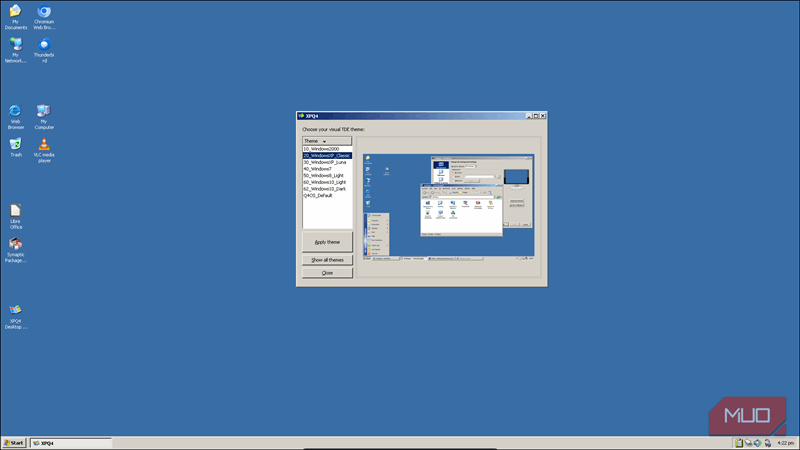Open the Start menu
The image size is (800, 450).
coord(14,443)
